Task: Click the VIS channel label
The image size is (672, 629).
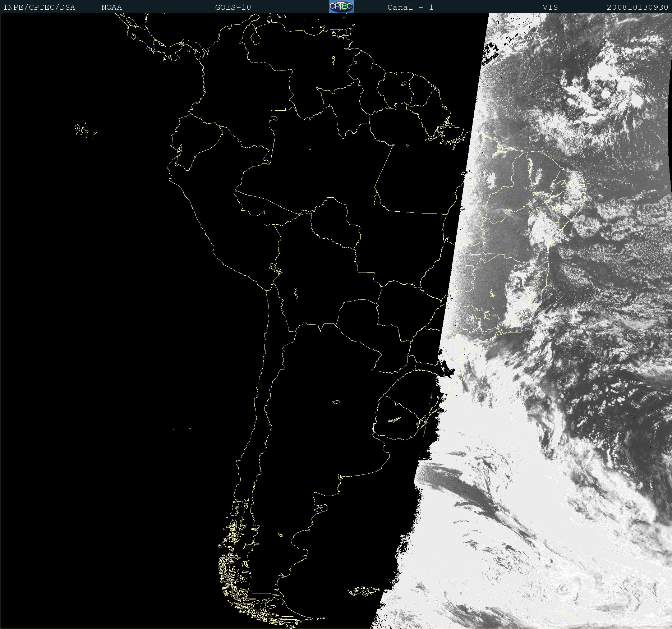Action: 550,7
